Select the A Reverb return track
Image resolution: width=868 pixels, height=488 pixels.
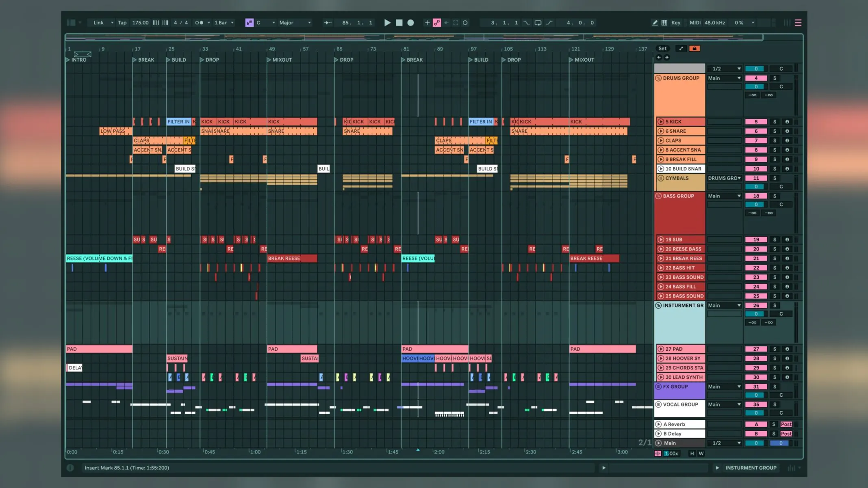pos(680,424)
